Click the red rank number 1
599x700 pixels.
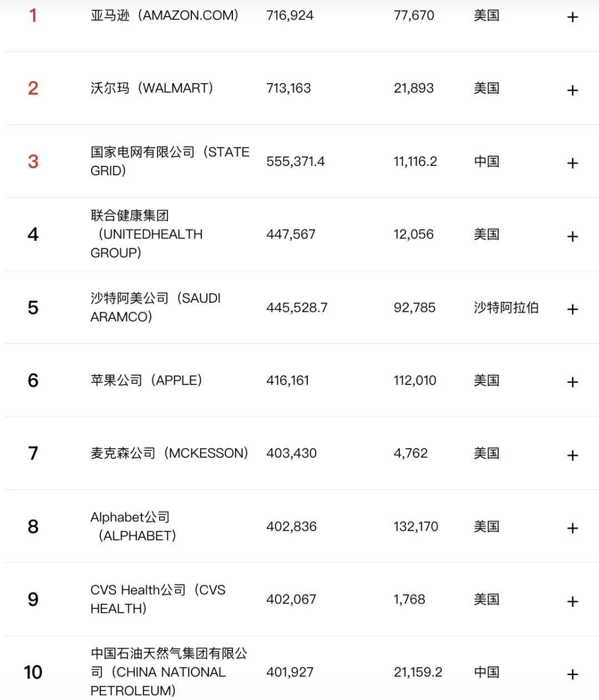33,16
